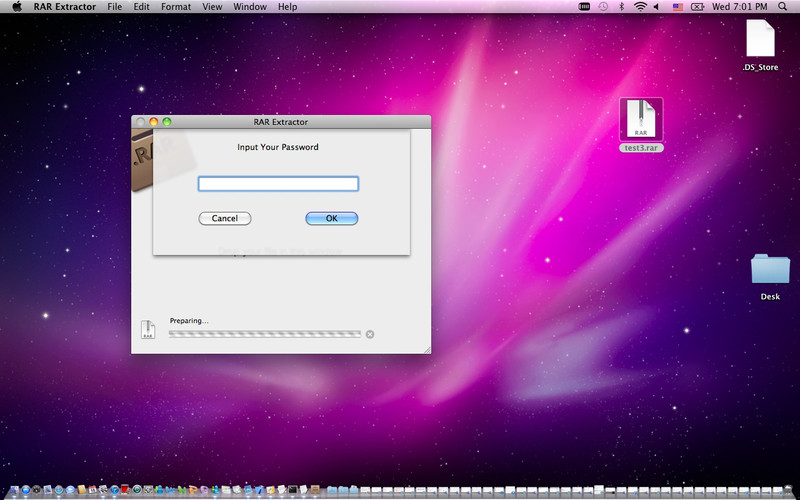Image resolution: width=800 pixels, height=500 pixels.
Task: Open the Format menu
Action: (176, 7)
